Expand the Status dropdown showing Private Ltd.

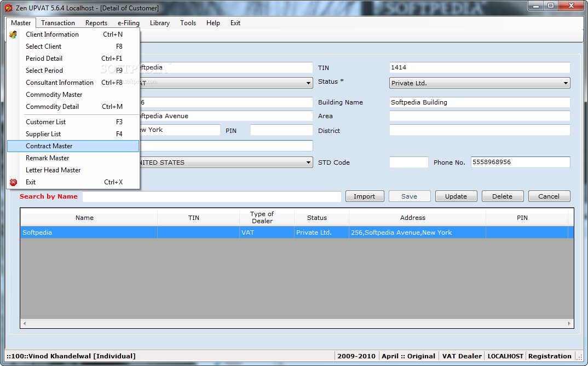(566, 83)
